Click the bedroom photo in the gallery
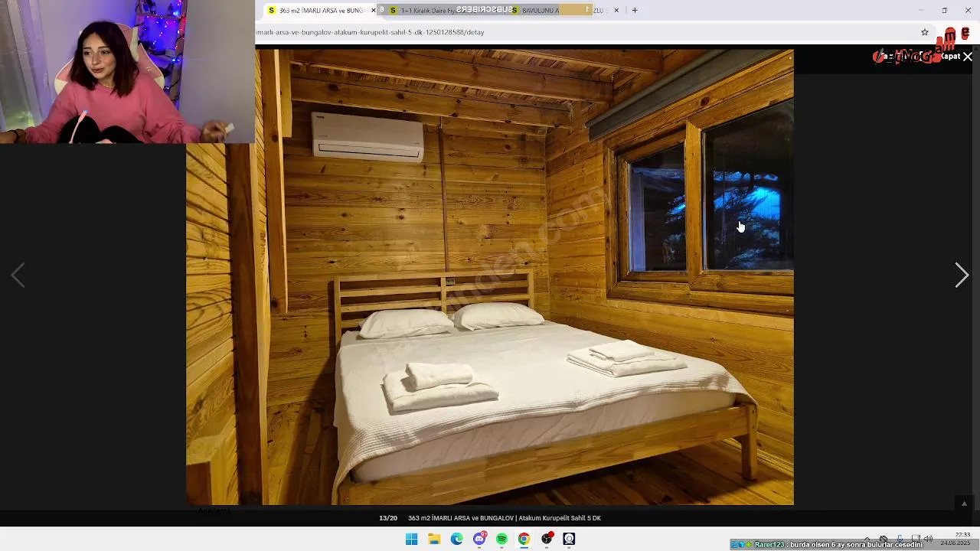The height and width of the screenshot is (551, 980). coord(490,277)
